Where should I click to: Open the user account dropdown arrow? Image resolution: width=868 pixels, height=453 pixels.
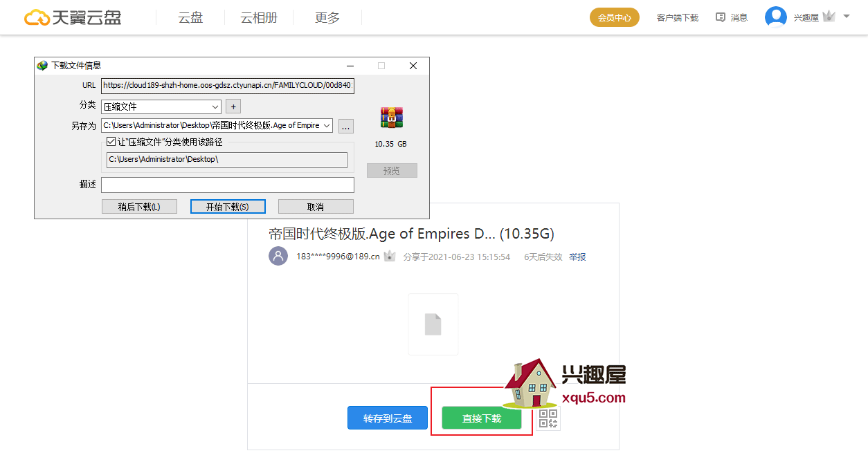pos(847,15)
